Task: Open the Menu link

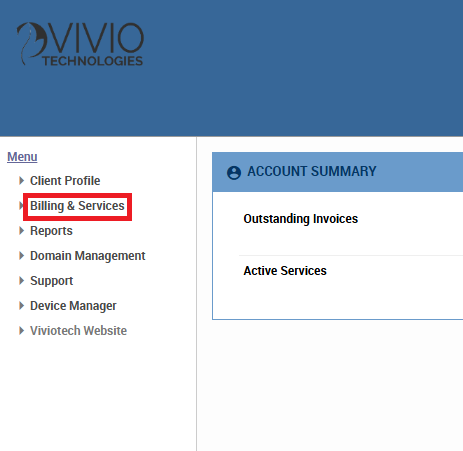Action: click(22, 157)
